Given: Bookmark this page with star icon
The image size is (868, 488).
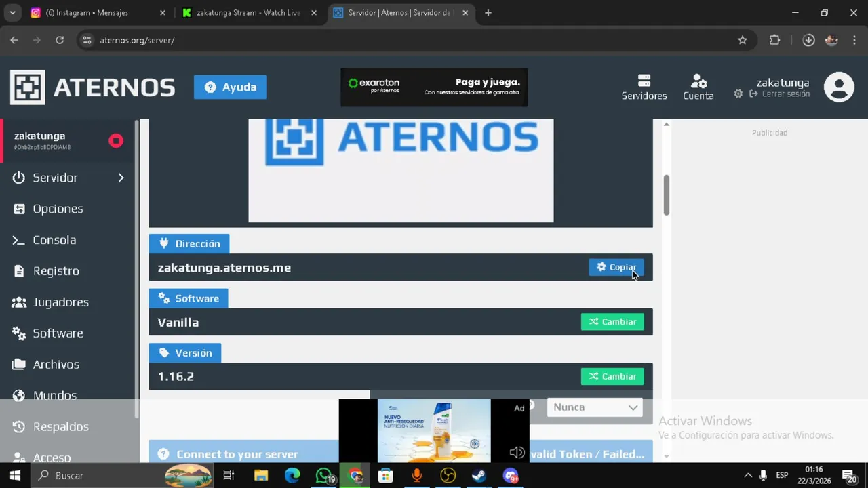Looking at the screenshot, I should (743, 40).
